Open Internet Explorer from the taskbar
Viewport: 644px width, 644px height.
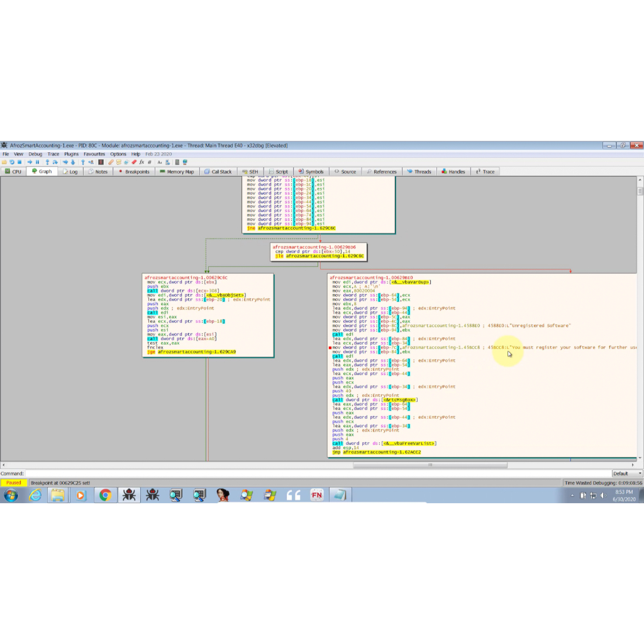point(35,496)
